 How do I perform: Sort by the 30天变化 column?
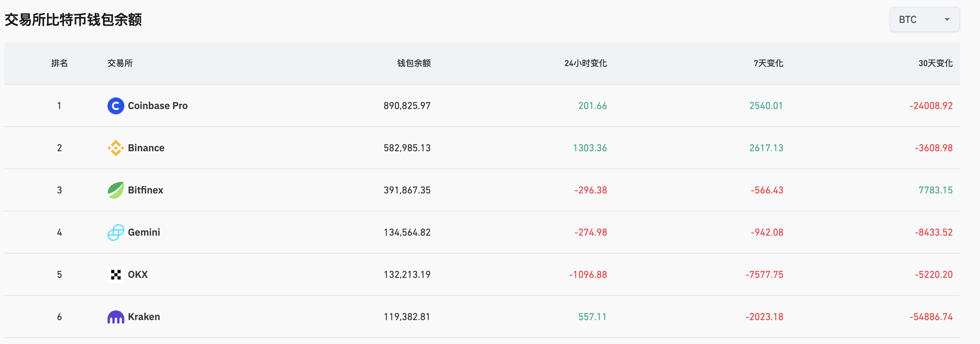[935, 63]
